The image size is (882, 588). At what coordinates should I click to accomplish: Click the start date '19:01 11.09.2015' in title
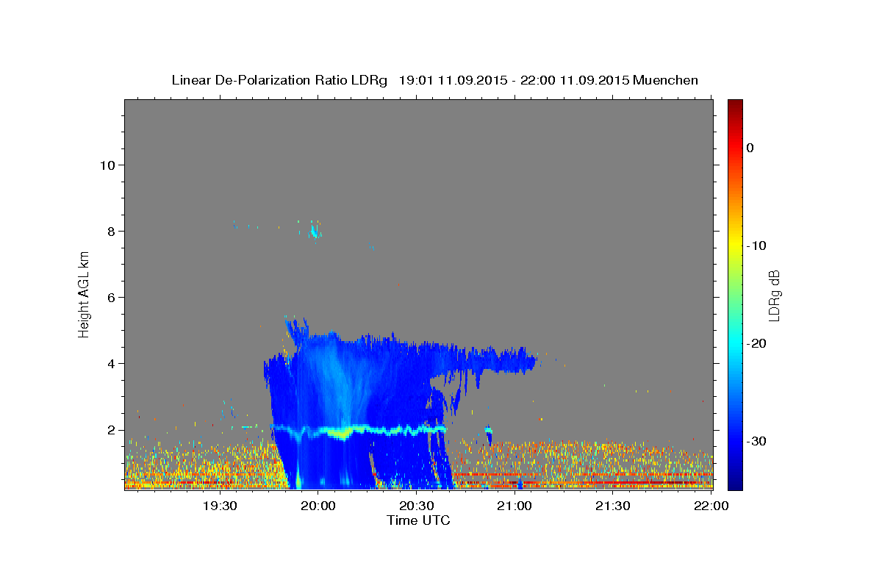click(452, 80)
